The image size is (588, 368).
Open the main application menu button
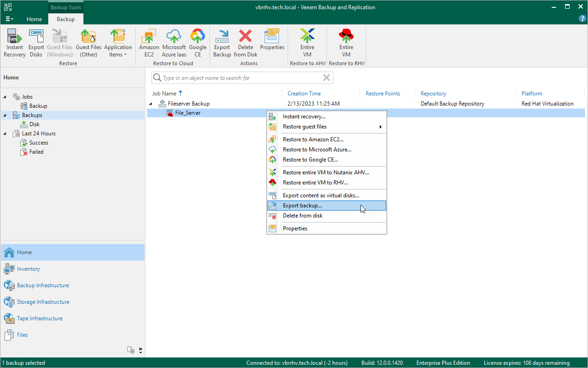[9, 19]
